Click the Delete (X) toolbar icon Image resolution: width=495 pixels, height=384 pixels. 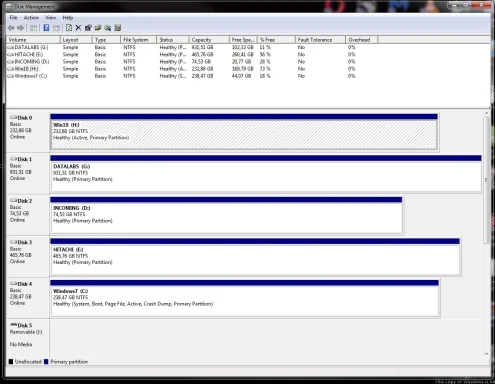[78, 28]
